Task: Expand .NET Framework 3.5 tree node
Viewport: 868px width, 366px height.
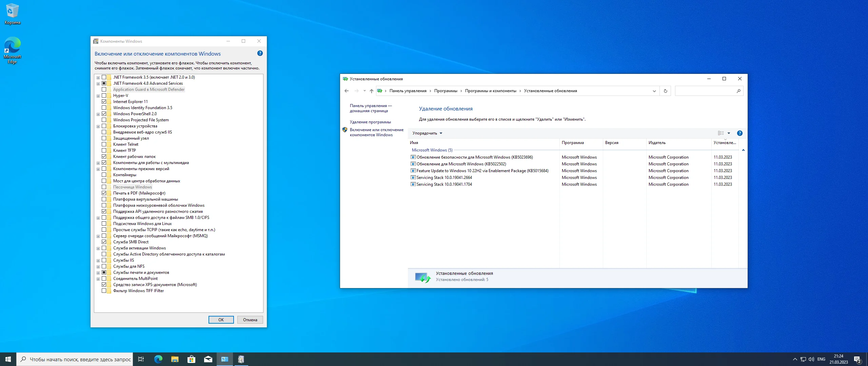Action: (98, 78)
